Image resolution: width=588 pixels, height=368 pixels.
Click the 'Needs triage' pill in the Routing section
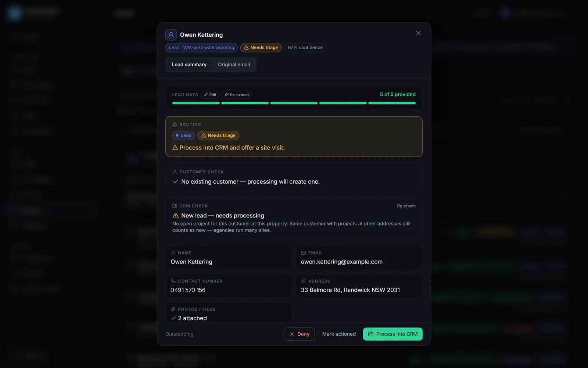[218, 135]
